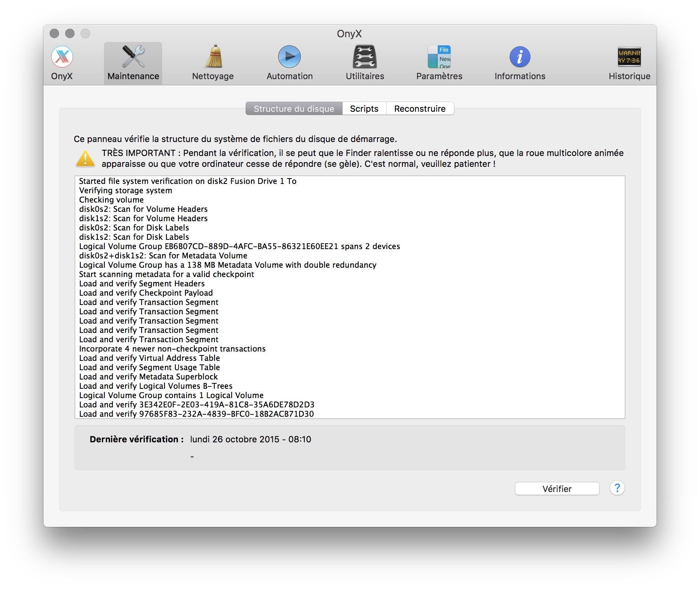700x589 pixels.
Task: Click log line 'Load and verify Metadata Superblock'
Action: [x=149, y=377]
